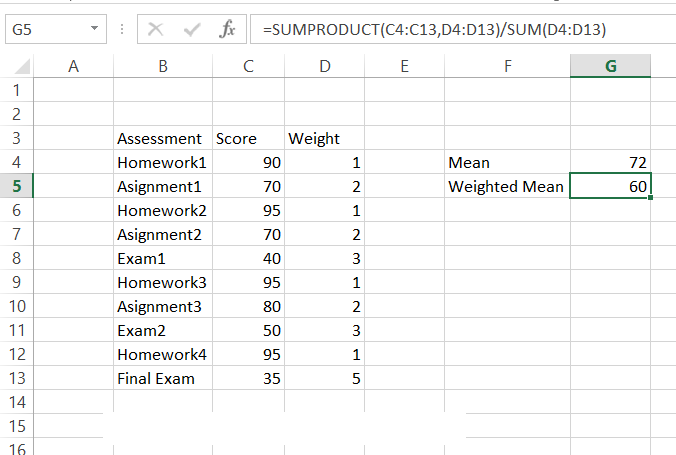Click the Select All corner triangle

click(x=22, y=66)
